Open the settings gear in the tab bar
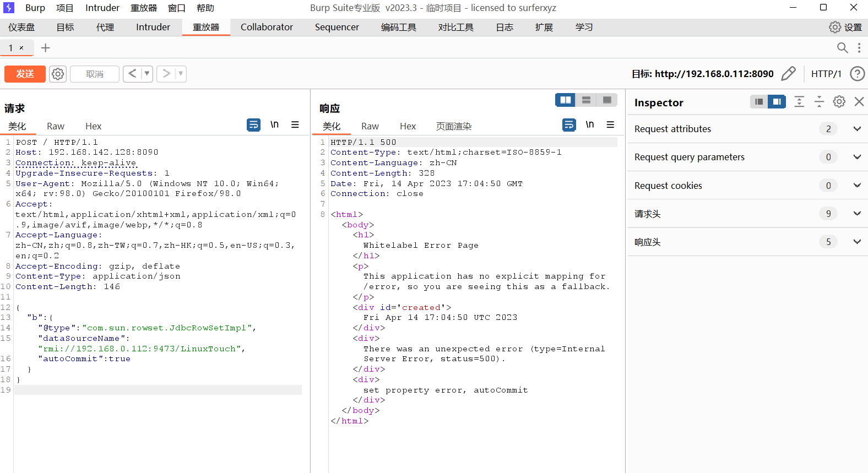Screen dimensions: 868x473 835,27
